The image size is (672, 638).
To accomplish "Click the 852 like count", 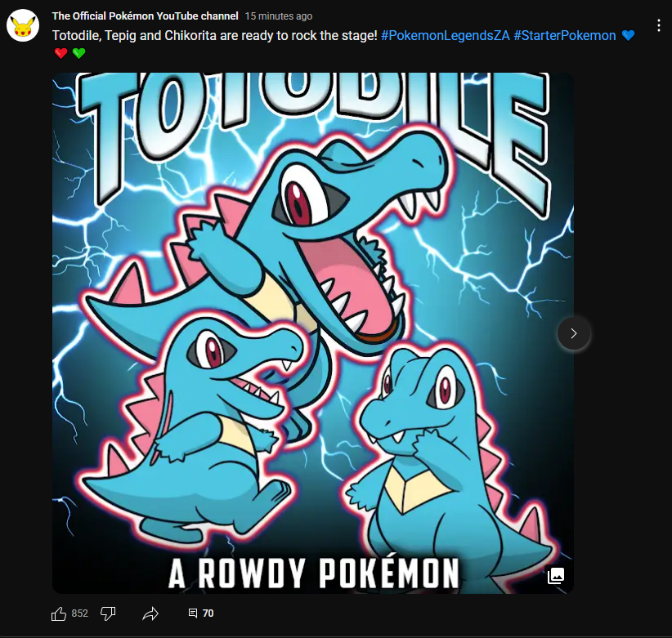I will pyautogui.click(x=80, y=613).
